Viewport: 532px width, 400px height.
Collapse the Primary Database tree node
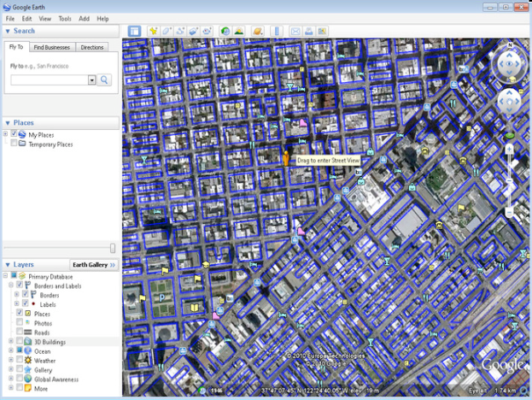[5, 276]
